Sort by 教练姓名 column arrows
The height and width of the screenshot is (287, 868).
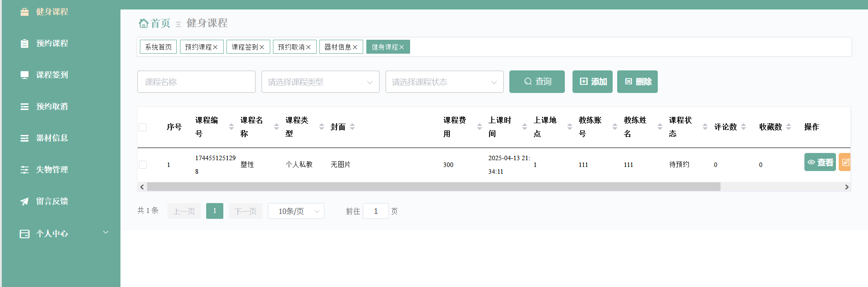click(660, 127)
